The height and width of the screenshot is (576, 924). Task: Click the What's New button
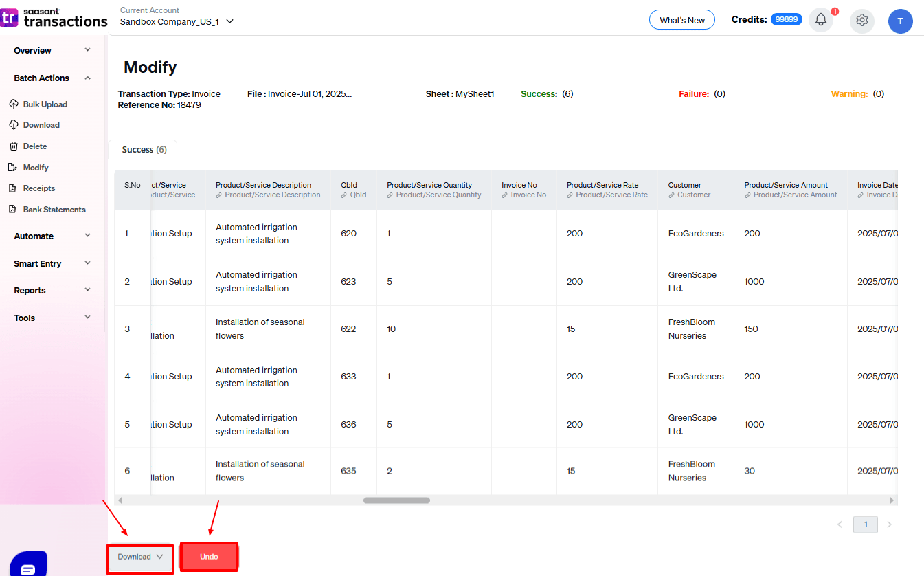[x=681, y=20]
